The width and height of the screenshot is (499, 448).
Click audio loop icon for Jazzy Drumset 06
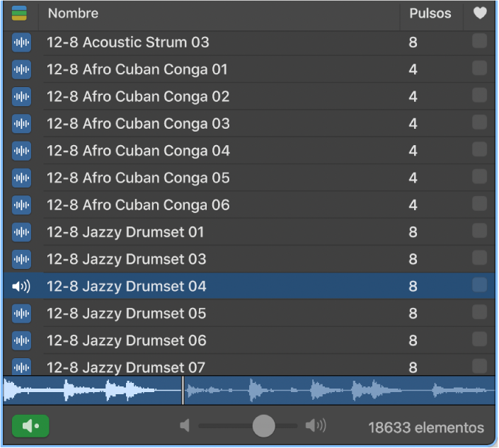coord(22,340)
